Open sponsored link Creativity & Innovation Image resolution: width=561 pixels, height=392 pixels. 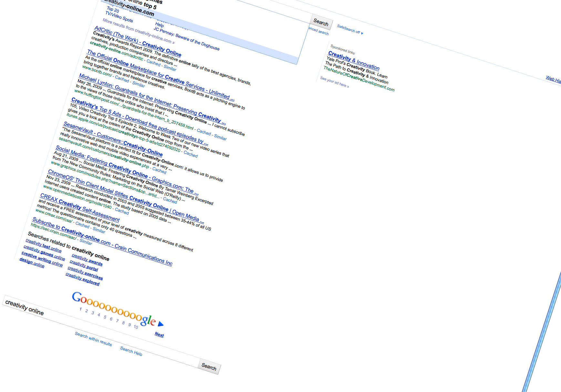tap(354, 60)
